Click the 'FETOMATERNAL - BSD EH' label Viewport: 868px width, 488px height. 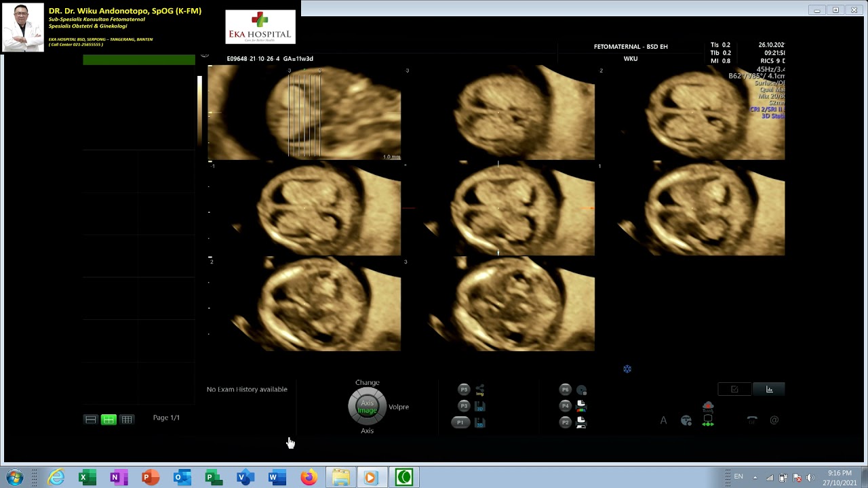pyautogui.click(x=631, y=47)
